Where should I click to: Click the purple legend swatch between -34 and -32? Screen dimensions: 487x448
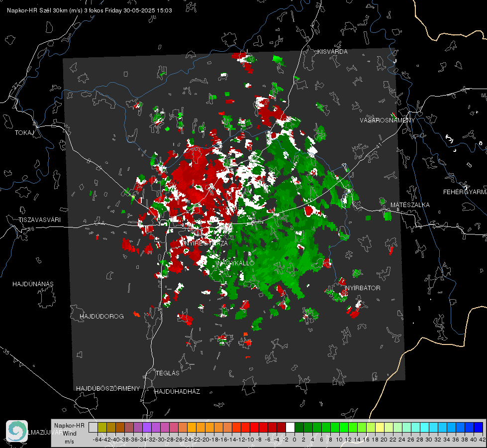(147, 428)
